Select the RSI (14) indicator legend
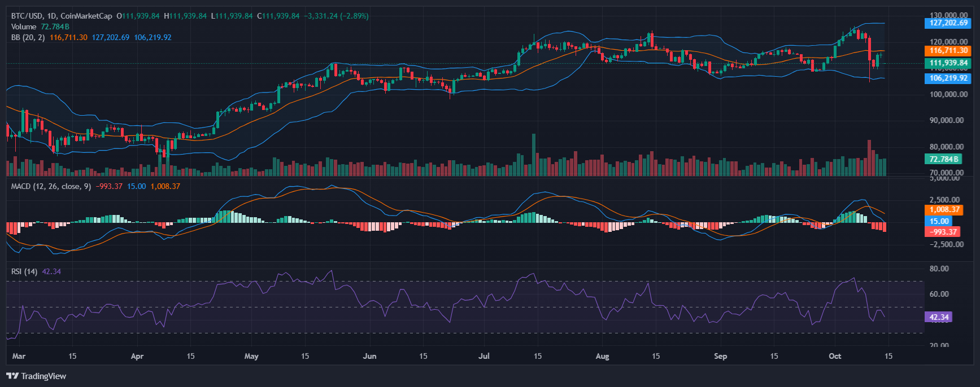Image resolution: width=980 pixels, height=387 pixels. (24, 271)
